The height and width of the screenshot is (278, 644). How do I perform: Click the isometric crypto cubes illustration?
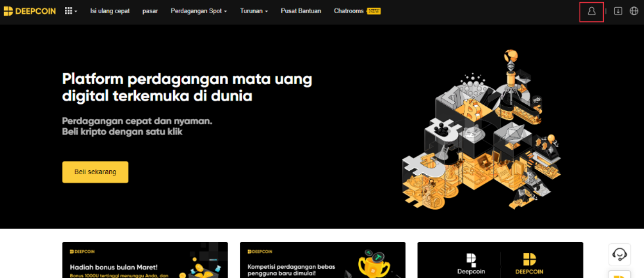481,129
